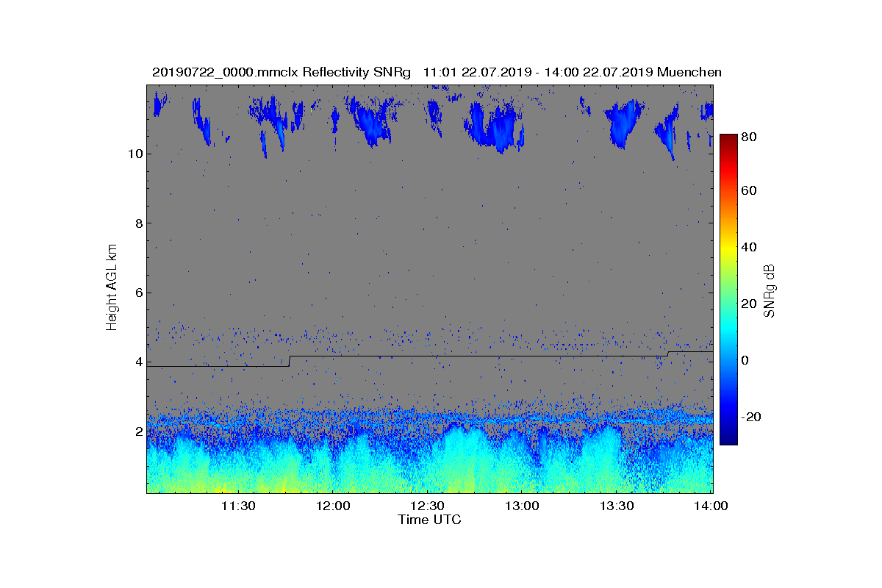The height and width of the screenshot is (588, 882).
Task: Click the height tick label 6
Action: pos(139,293)
